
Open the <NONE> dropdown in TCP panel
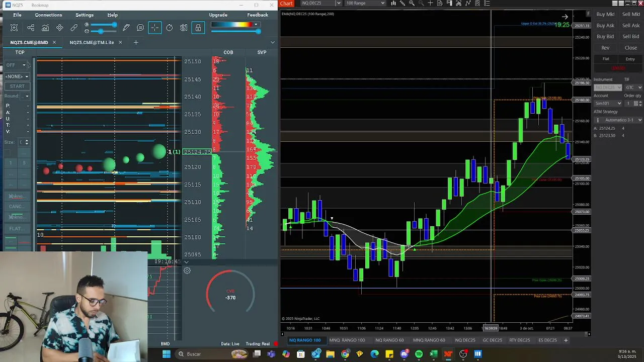point(17,76)
